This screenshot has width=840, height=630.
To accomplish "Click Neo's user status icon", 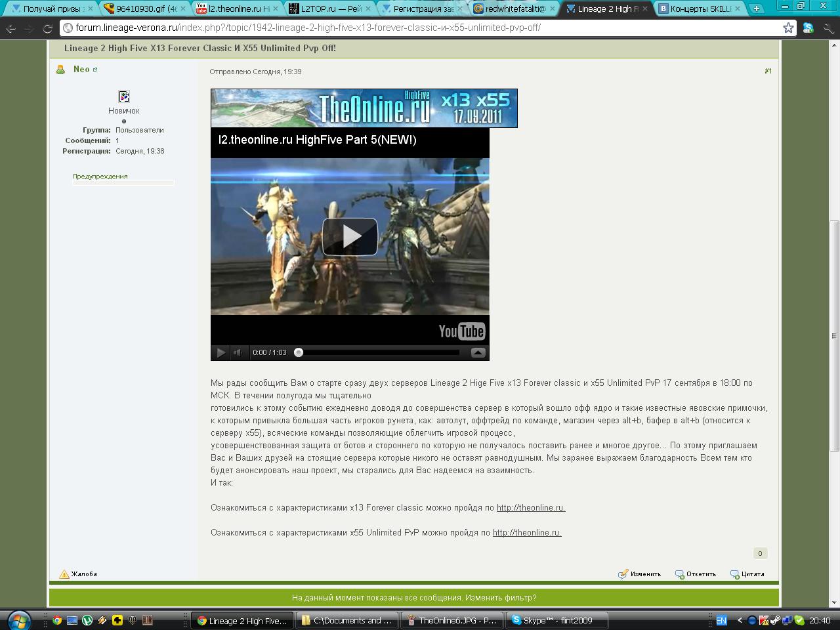I will click(60, 70).
